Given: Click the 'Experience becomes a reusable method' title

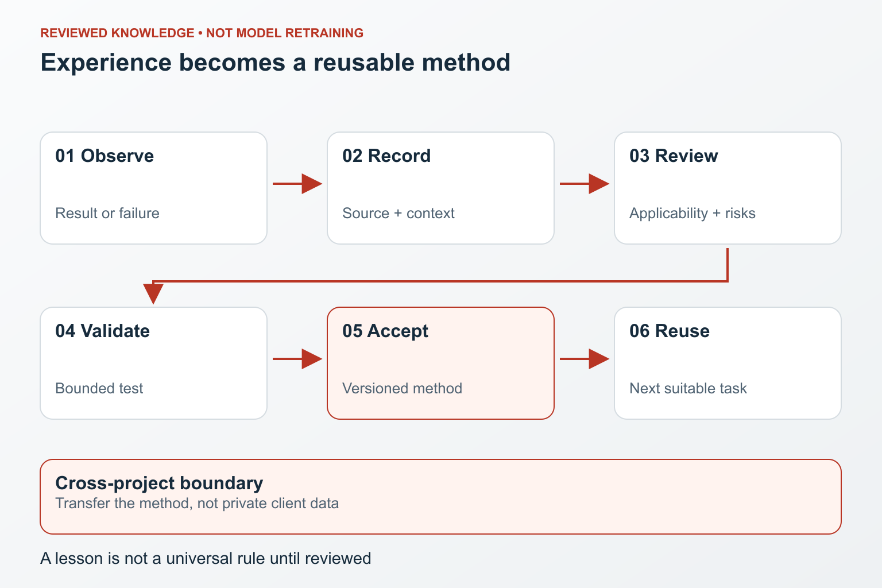Looking at the screenshot, I should 276,62.
